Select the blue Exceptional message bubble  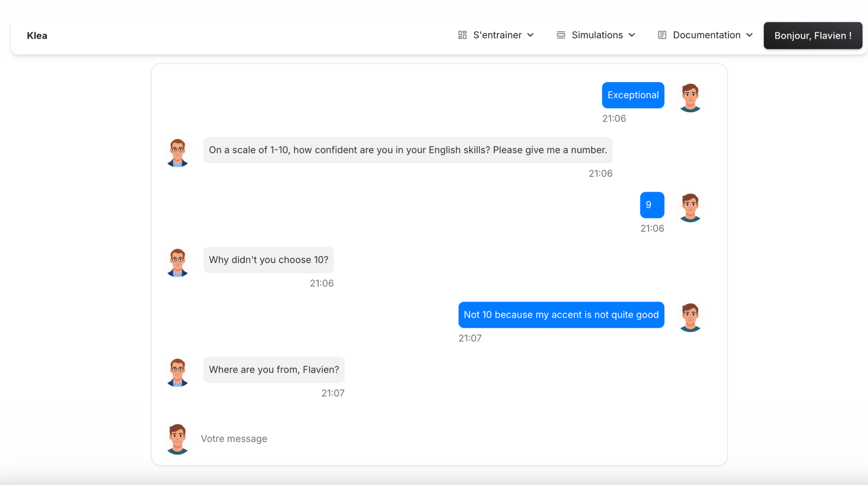tap(633, 95)
